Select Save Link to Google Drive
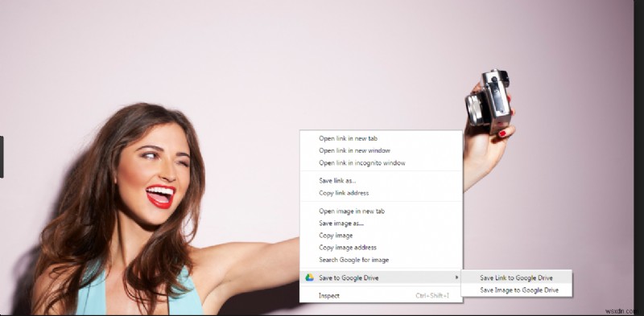The height and width of the screenshot is (316, 644). click(516, 278)
